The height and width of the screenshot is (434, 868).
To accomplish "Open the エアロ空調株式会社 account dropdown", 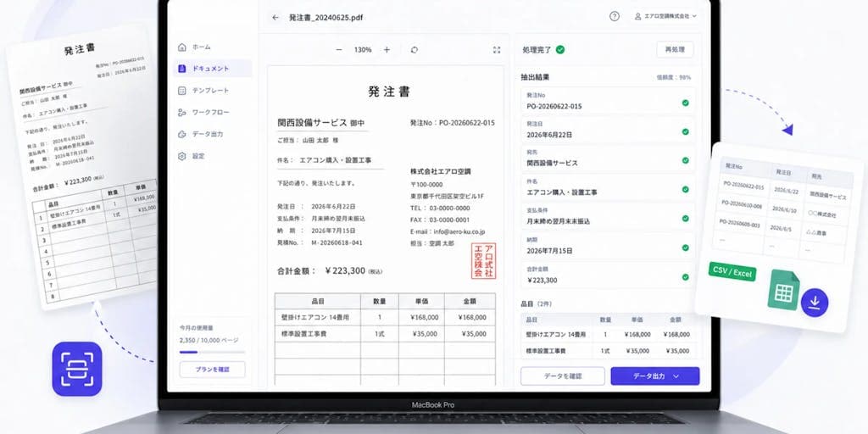I will (x=665, y=17).
